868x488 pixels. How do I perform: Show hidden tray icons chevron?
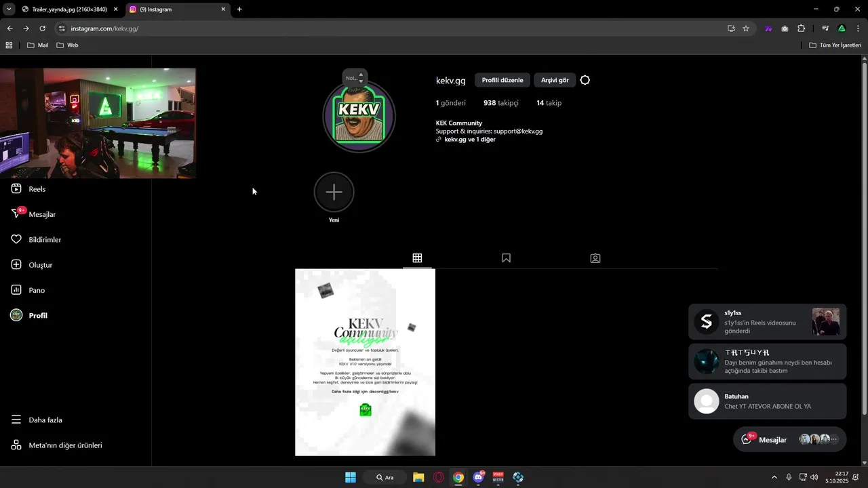click(x=774, y=477)
